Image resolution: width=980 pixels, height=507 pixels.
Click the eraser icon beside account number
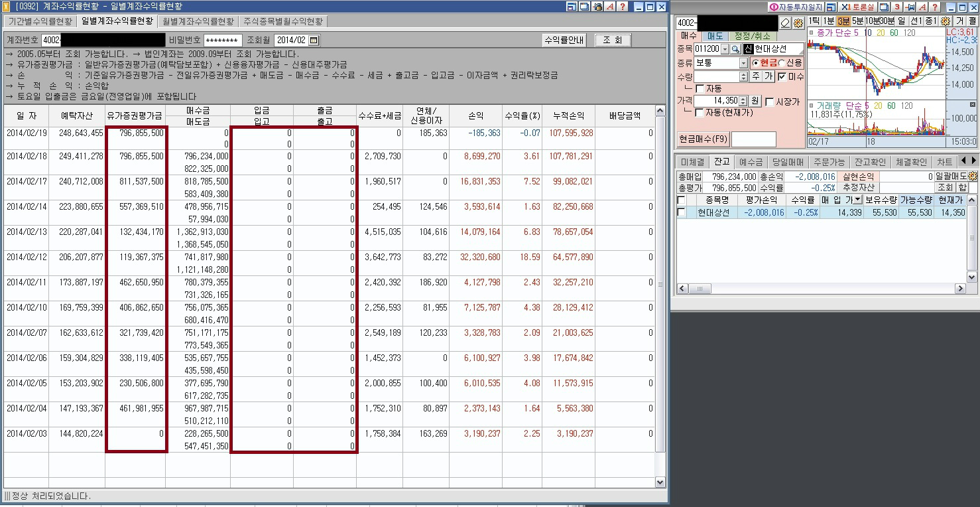click(x=786, y=23)
